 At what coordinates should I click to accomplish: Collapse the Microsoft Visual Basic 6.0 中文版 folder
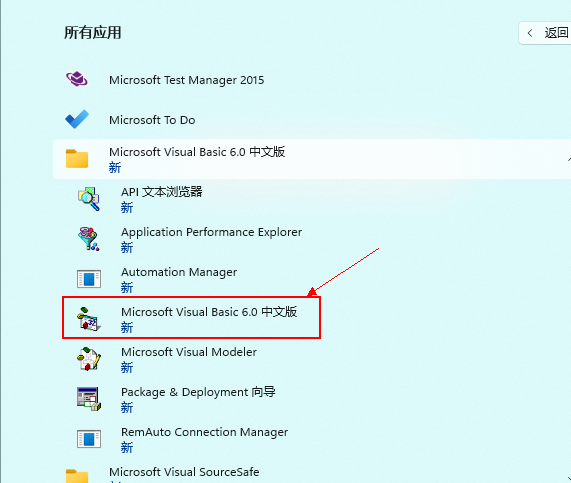click(568, 159)
